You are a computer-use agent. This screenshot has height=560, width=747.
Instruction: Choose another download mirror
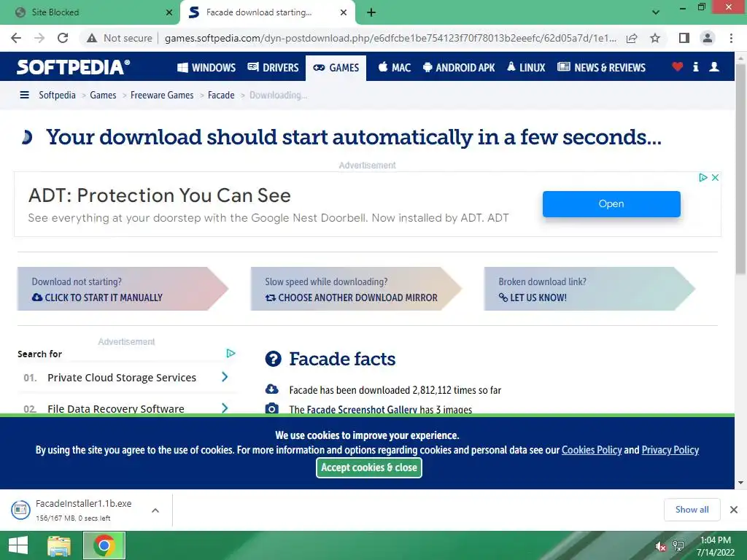(356, 289)
